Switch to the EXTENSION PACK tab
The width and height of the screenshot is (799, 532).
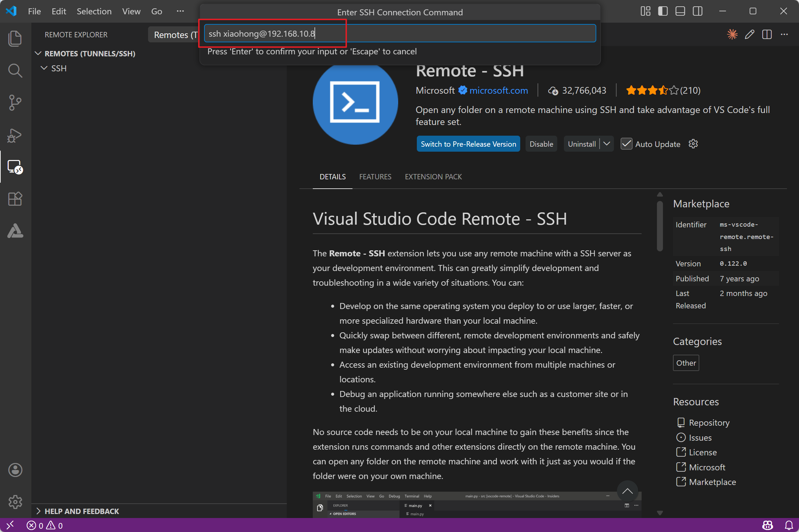[x=433, y=177]
